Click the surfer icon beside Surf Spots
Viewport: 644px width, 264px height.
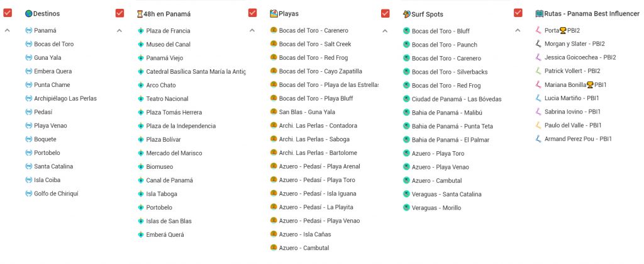click(x=406, y=13)
